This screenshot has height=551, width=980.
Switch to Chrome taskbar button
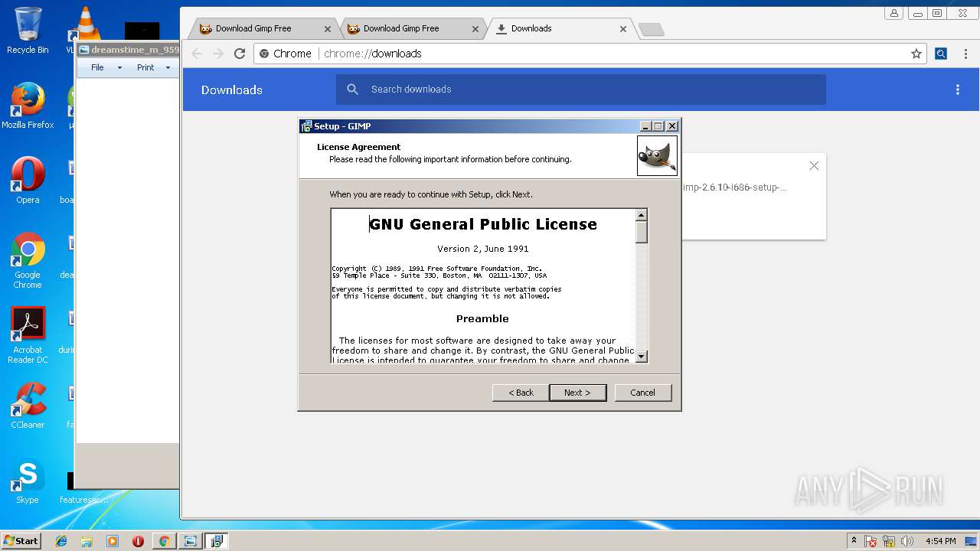tap(164, 541)
